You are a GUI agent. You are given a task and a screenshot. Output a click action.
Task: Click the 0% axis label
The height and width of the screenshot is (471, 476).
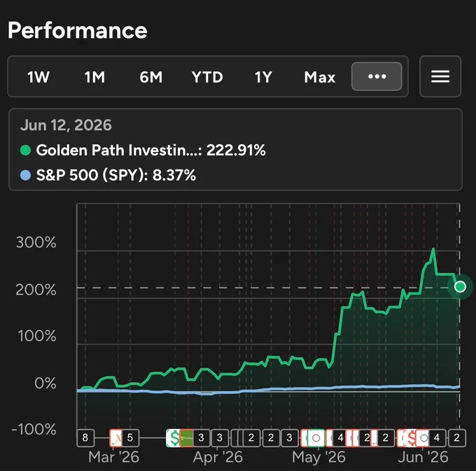[x=45, y=384]
